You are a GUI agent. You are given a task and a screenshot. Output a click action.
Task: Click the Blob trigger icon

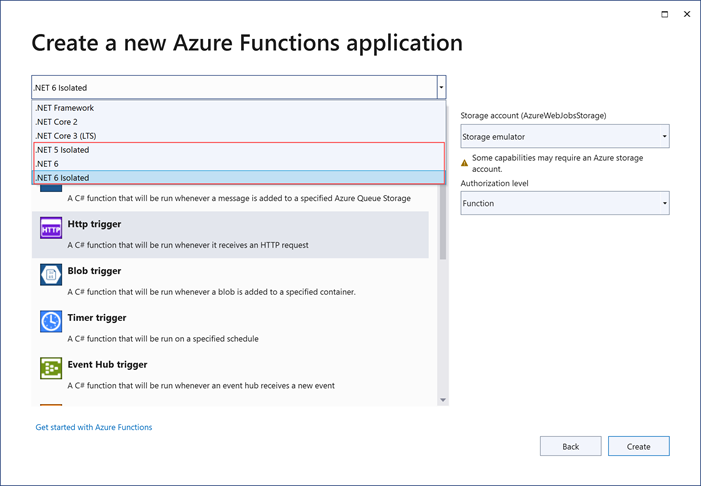(x=51, y=275)
